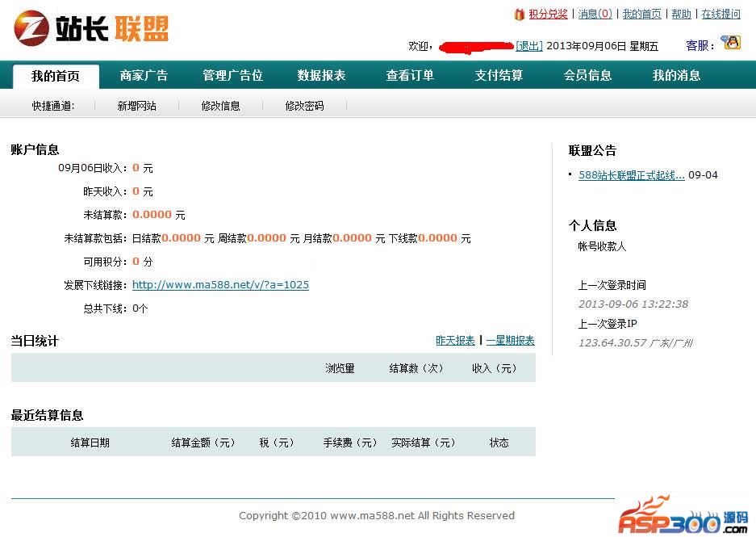
Task: Open QQ customer service penguin icon
Action: 731,43
